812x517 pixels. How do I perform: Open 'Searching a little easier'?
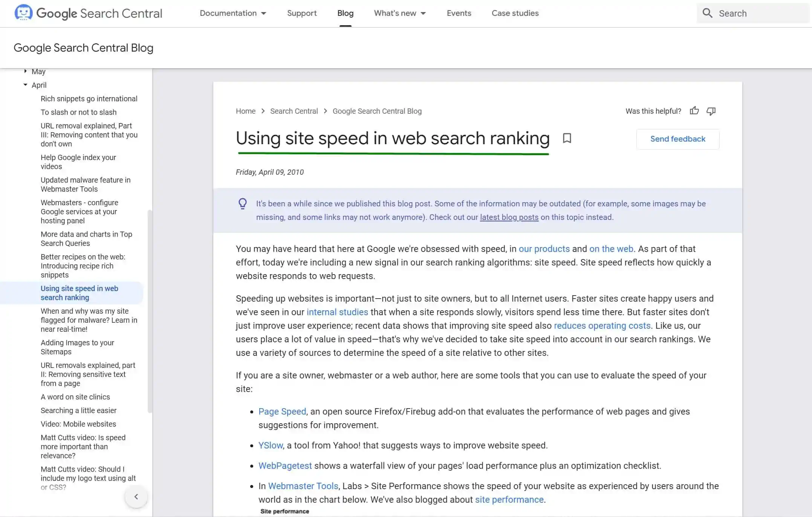click(78, 410)
